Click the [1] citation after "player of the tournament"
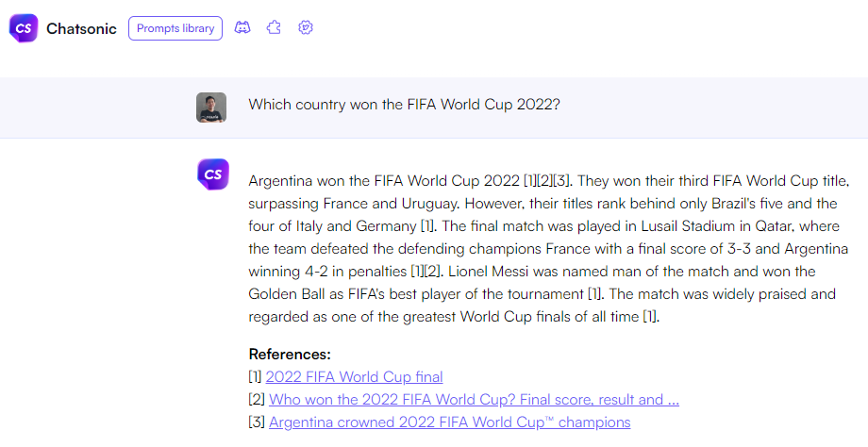868x447 pixels. coord(595,294)
